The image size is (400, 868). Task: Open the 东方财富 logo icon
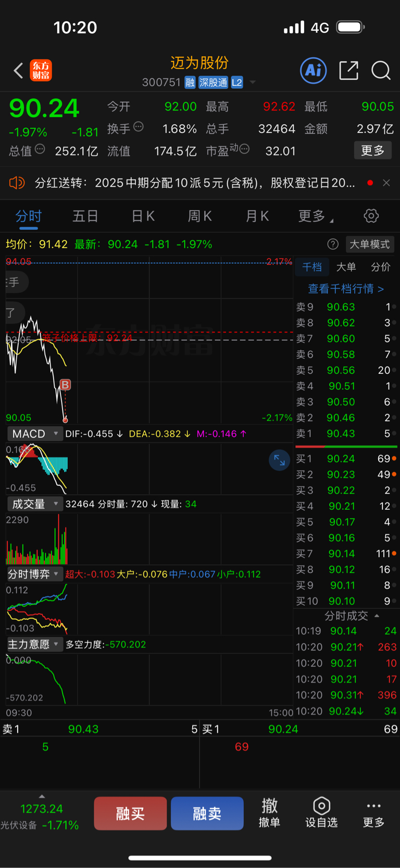pyautogui.click(x=41, y=70)
